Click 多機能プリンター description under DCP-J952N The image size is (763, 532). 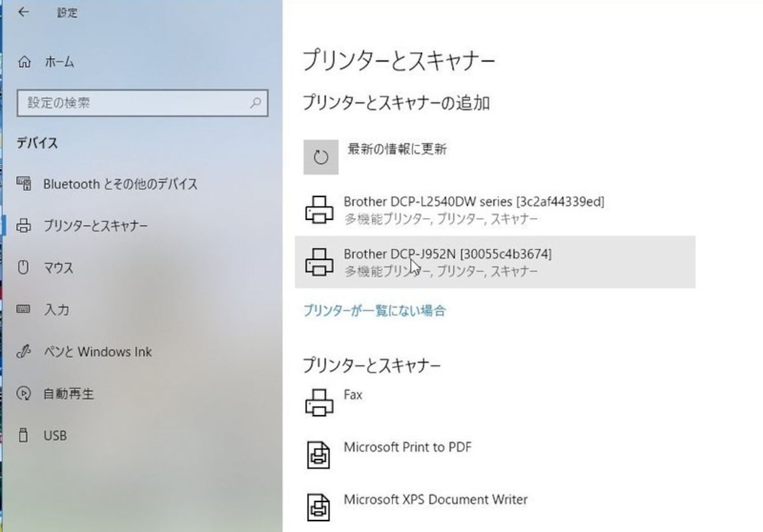441,271
